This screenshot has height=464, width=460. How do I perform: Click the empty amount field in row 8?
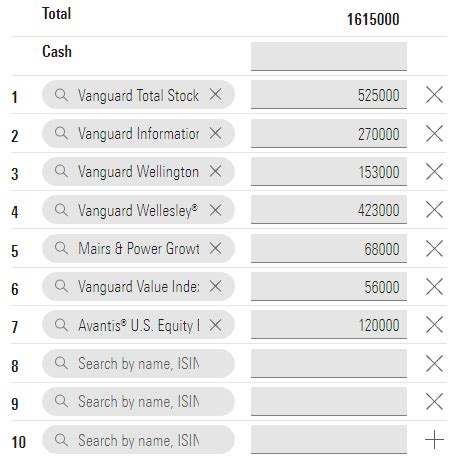tap(329, 363)
